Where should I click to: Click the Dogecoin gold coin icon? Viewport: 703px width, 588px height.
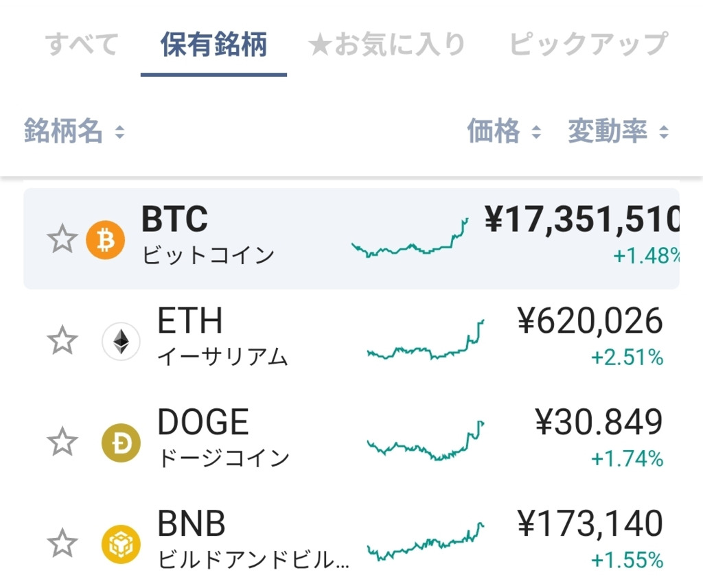click(x=121, y=443)
